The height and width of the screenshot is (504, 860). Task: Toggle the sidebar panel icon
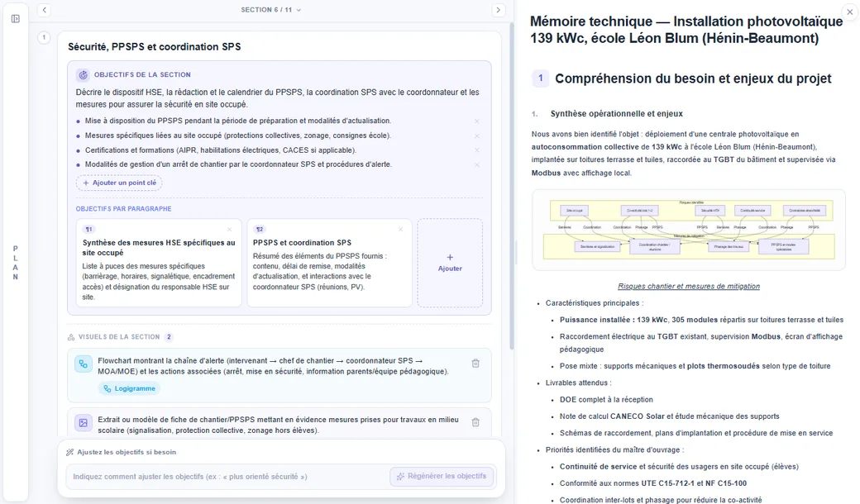click(x=16, y=19)
